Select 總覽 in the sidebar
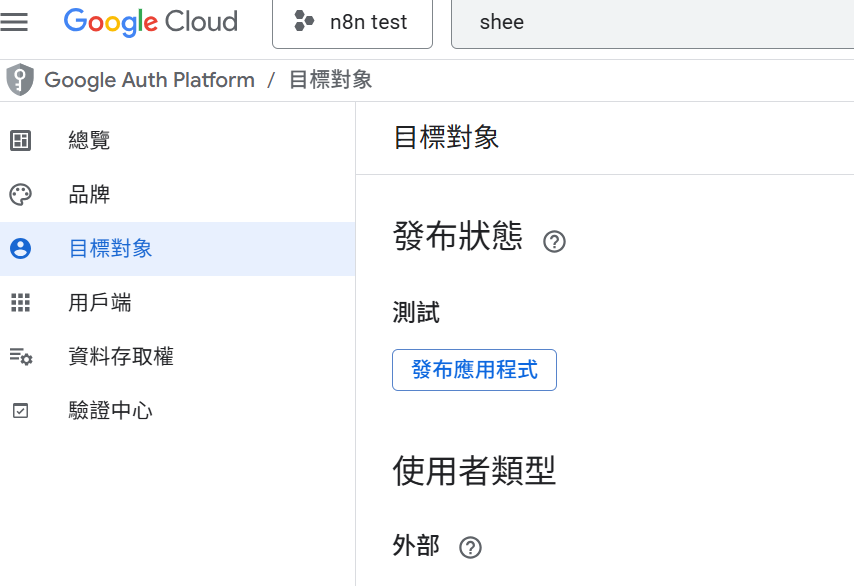The width and height of the screenshot is (854, 586). (89, 141)
